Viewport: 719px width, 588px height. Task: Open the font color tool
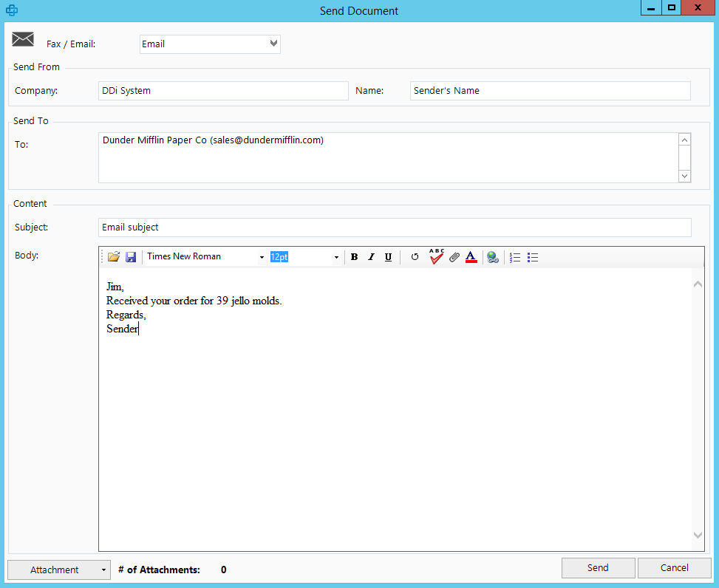(471, 256)
